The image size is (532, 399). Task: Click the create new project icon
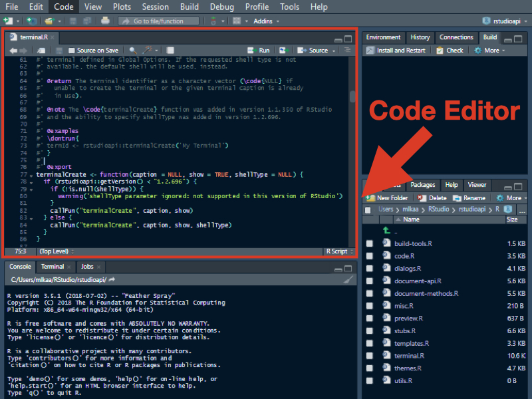tap(31, 21)
